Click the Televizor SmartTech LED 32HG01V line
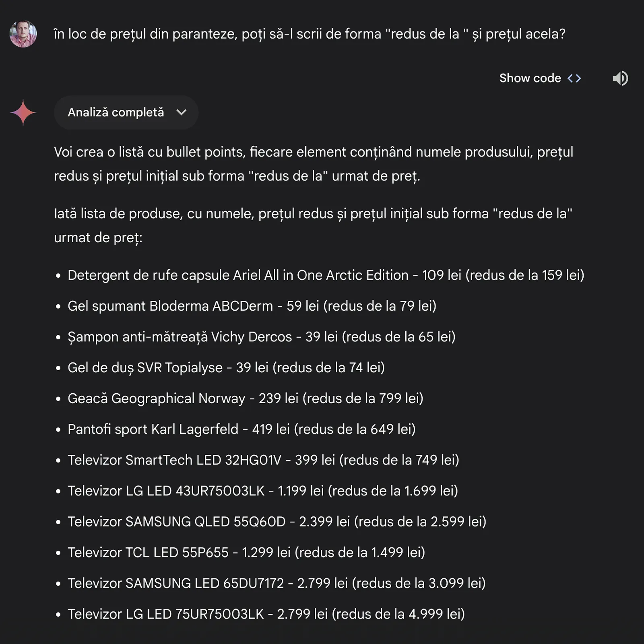 point(263,460)
